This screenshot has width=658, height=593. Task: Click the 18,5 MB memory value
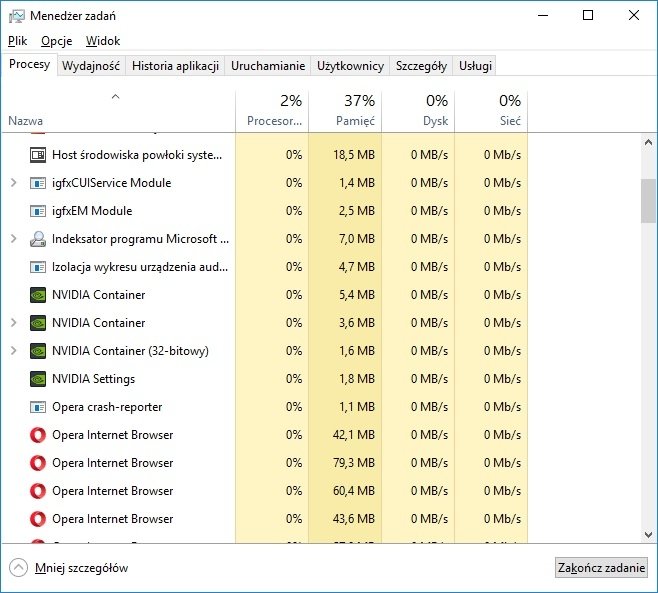point(354,155)
